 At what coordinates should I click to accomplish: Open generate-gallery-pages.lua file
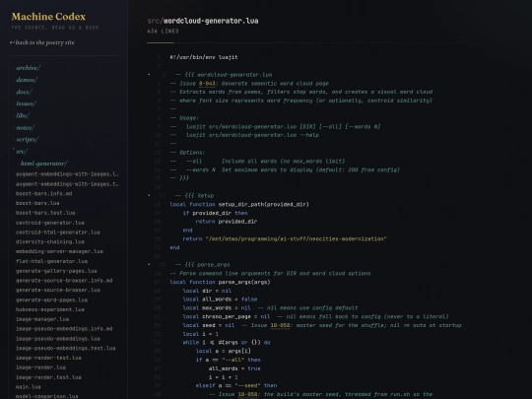56,271
